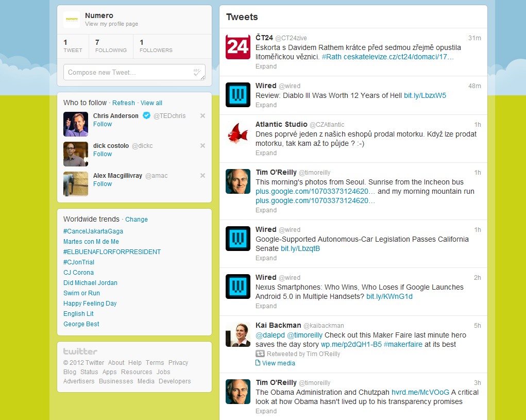The height and width of the screenshot is (420, 526).
Task: Open dick costolo's profile photo
Action: tap(76, 154)
